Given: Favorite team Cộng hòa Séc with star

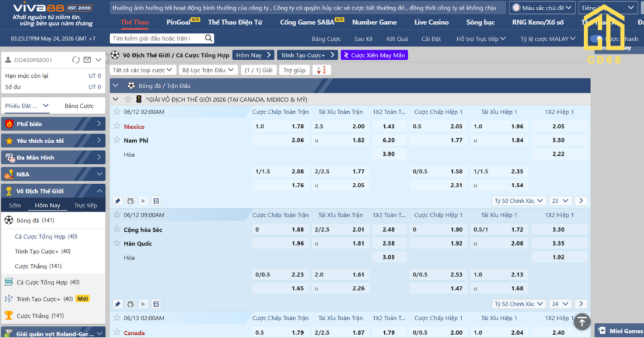Looking at the screenshot, I should click(117, 229).
